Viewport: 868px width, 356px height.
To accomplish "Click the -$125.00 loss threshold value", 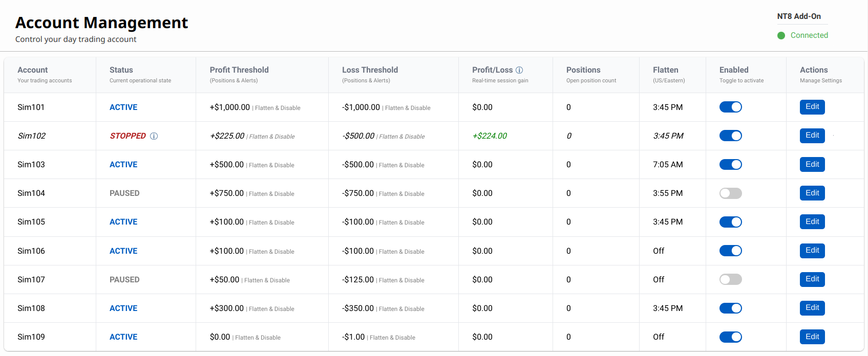I will [x=358, y=280].
